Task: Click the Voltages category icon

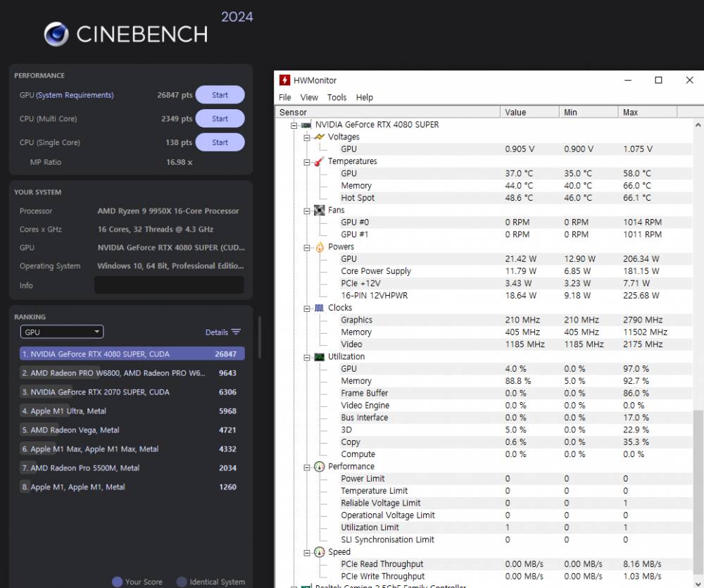Action: [x=319, y=137]
